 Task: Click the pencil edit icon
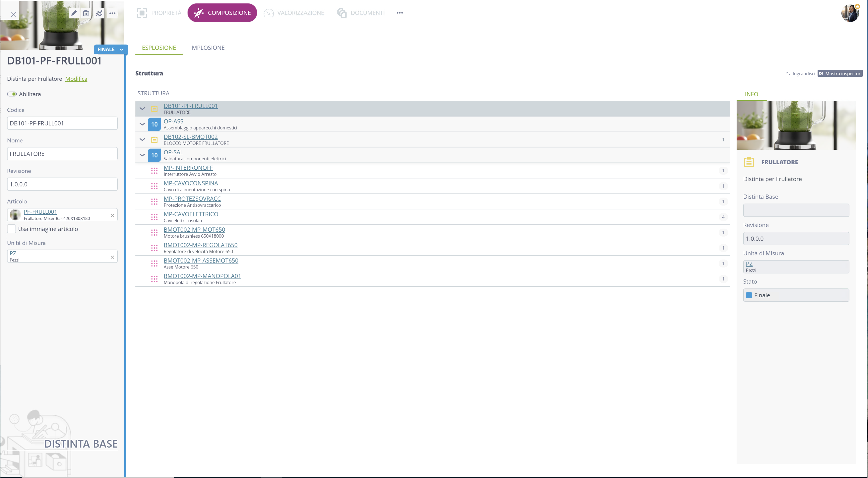click(74, 13)
